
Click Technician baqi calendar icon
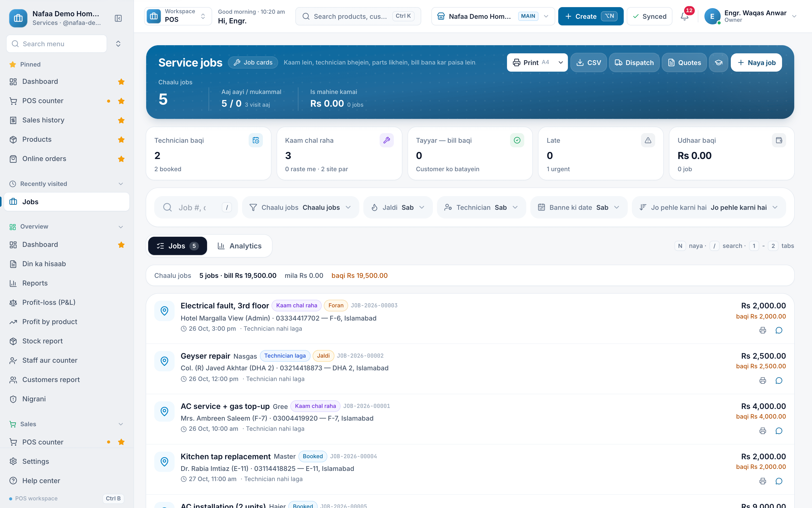tap(256, 140)
